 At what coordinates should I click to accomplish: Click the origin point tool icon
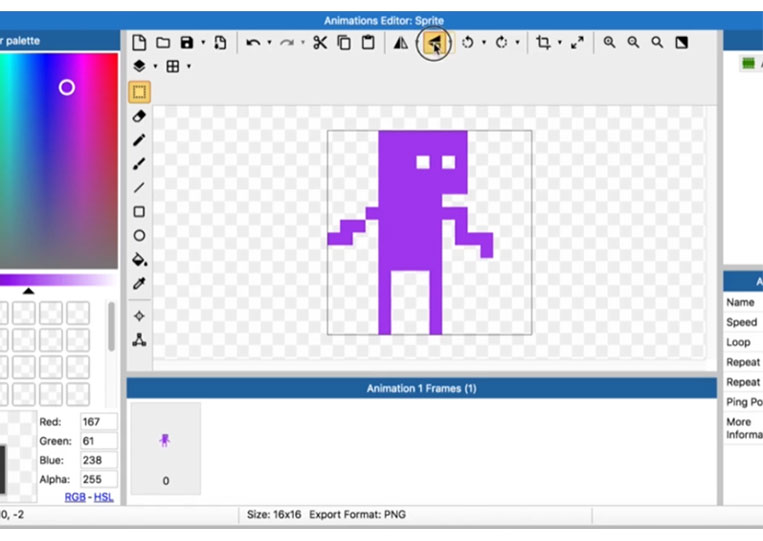coord(139,316)
